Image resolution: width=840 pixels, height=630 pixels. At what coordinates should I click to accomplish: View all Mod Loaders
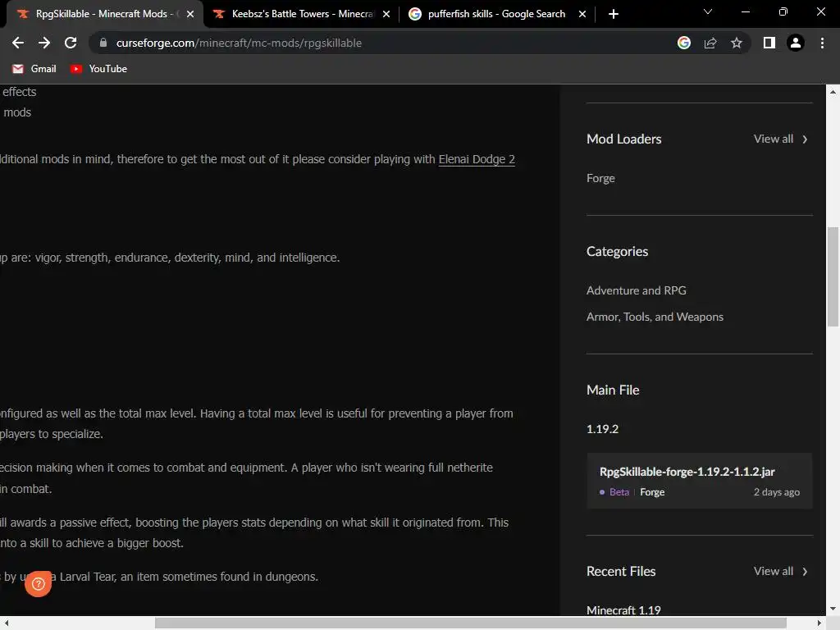pyautogui.click(x=773, y=139)
